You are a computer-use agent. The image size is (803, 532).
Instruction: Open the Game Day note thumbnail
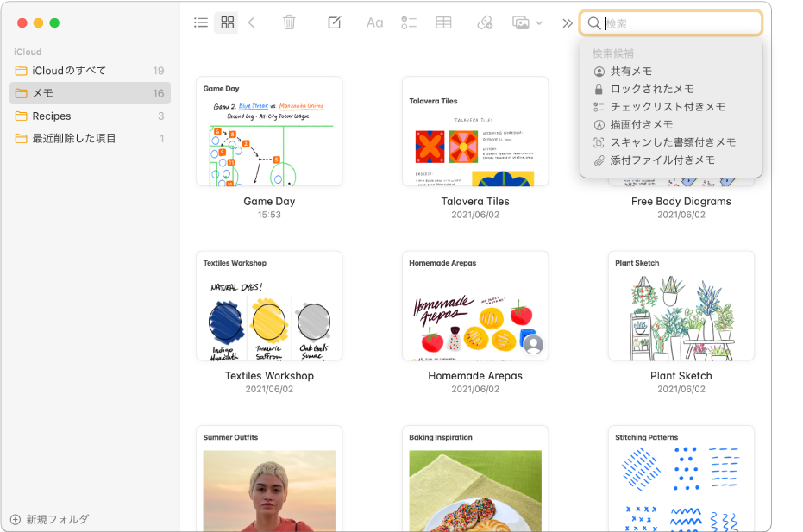(x=269, y=131)
